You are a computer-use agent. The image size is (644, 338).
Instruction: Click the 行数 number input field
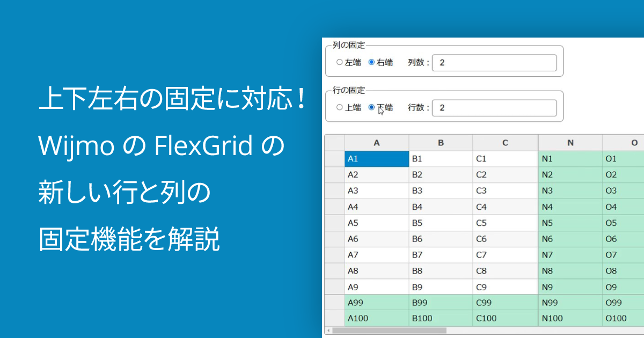[x=494, y=107]
